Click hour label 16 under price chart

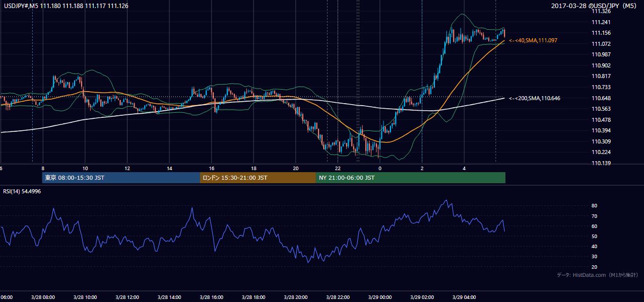[212, 168]
